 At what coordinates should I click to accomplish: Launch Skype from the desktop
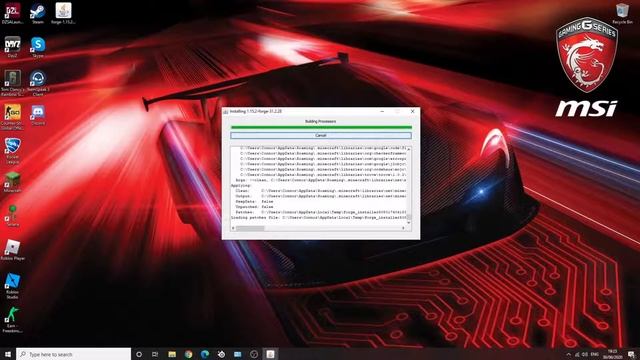(38, 47)
